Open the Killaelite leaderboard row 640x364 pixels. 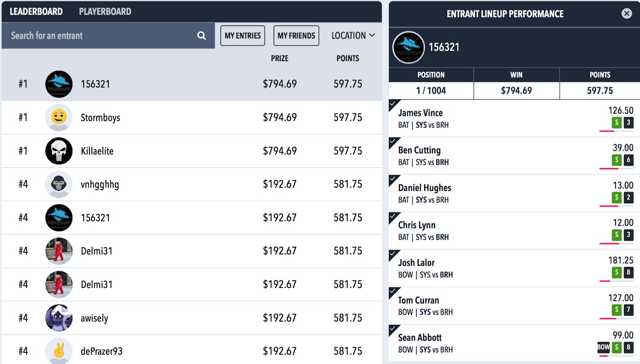[x=192, y=151]
